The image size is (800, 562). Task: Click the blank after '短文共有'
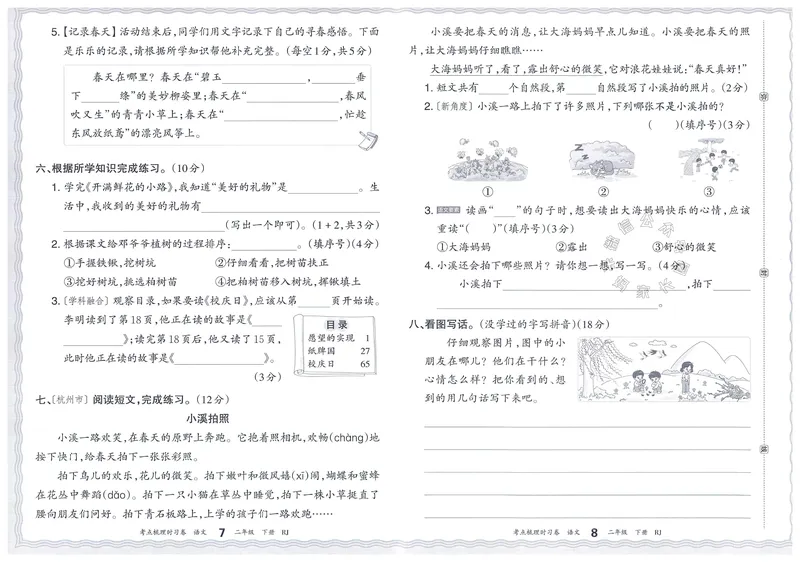493,90
